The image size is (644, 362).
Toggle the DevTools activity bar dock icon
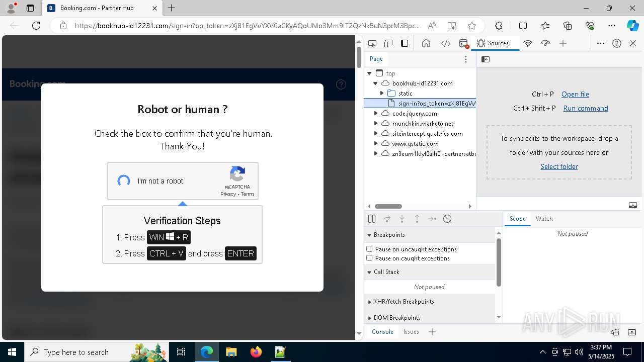405,43
